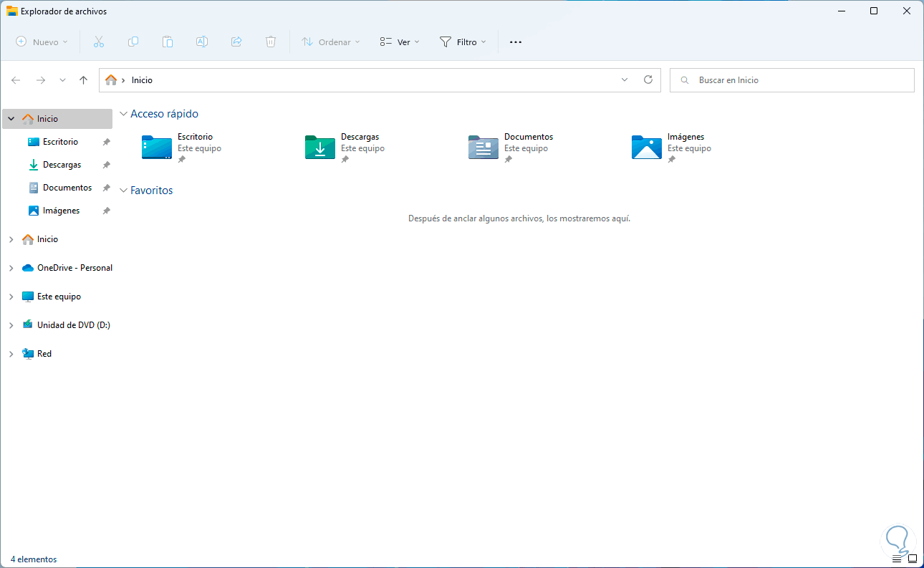Screen dimensions: 924x568
Task: Select the Documentos folder in Acceso rápido
Action: 511,148
